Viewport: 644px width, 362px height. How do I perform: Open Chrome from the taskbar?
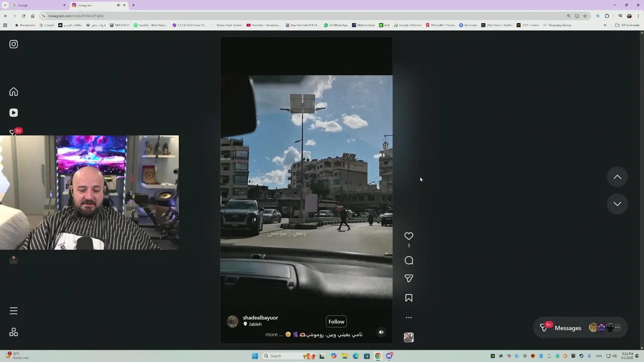pyautogui.click(x=378, y=356)
